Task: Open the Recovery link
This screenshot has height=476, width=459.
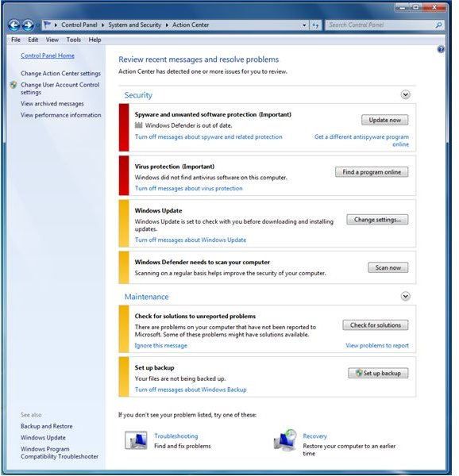Action: click(x=315, y=436)
